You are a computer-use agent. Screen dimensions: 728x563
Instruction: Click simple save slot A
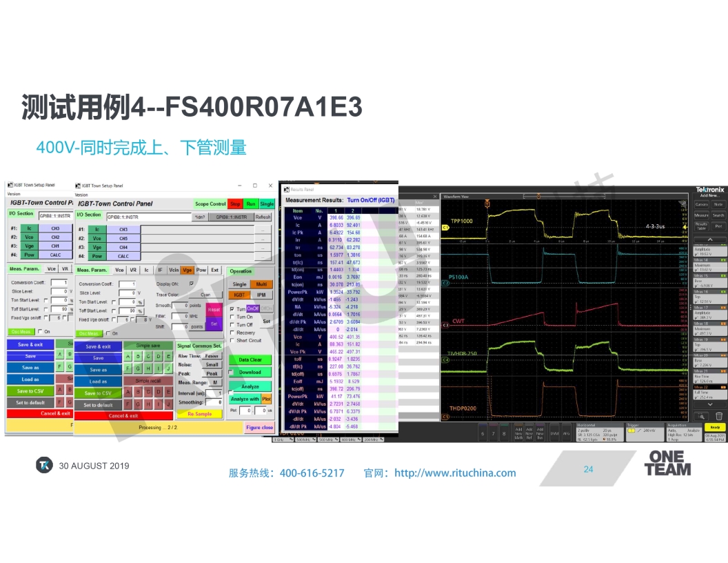coord(127,357)
